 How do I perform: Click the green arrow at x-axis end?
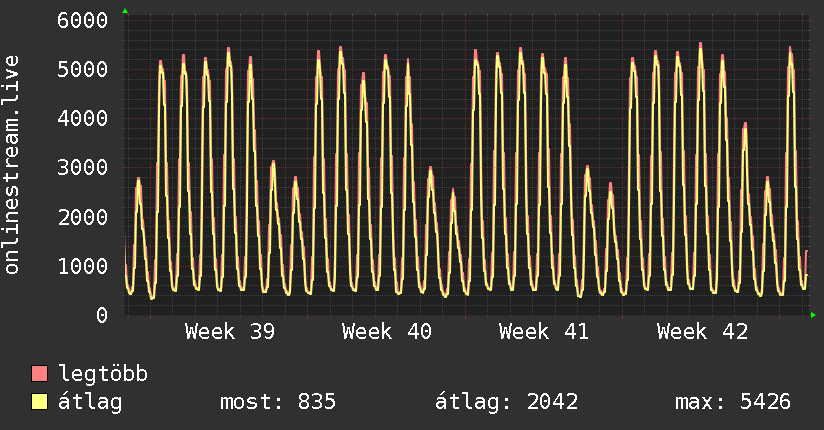pyautogui.click(x=813, y=315)
